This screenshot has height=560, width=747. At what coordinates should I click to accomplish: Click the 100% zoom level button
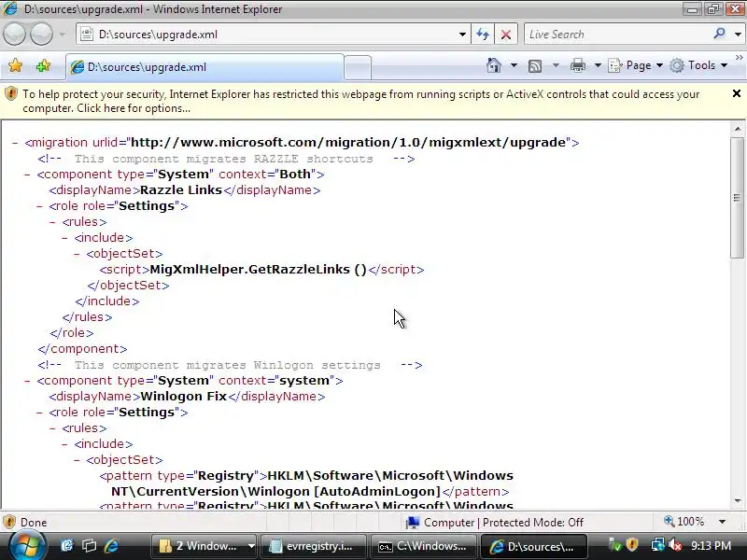(x=685, y=522)
